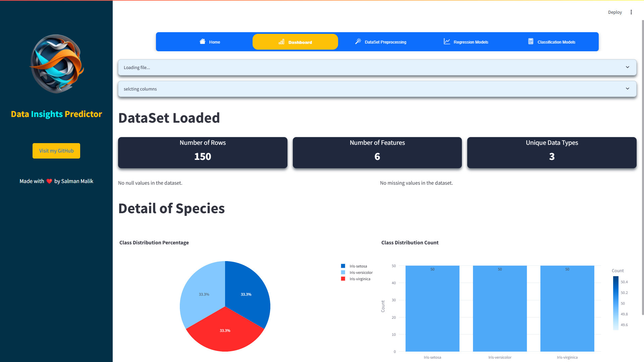
Task: Click the Deploy button
Action: point(614,12)
